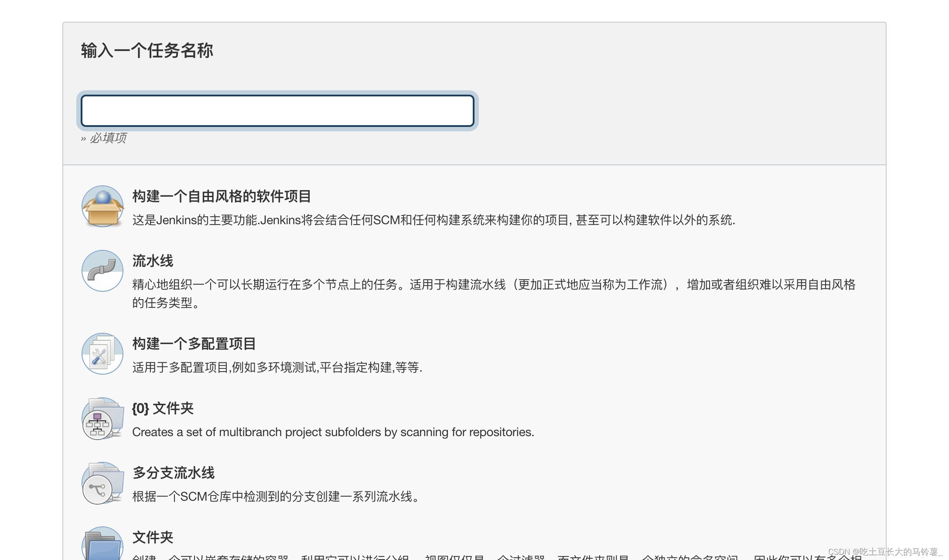Choose the 流水线 item title

[x=153, y=261]
